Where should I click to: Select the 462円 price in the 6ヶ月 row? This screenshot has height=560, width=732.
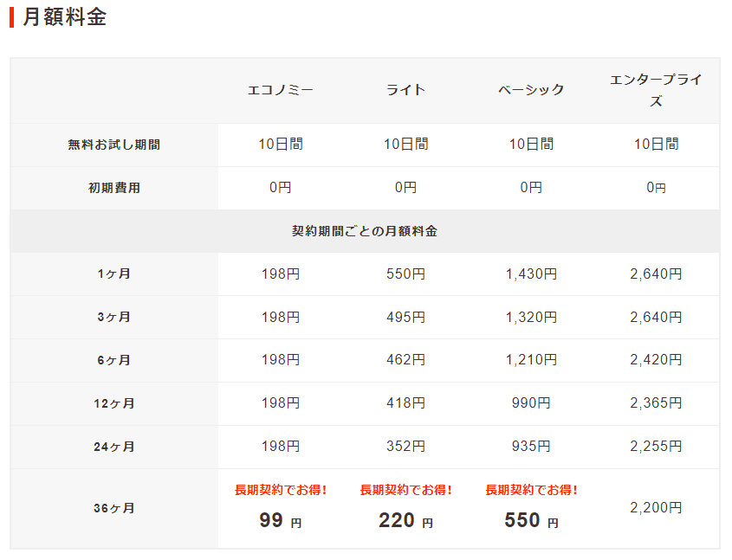coord(405,361)
